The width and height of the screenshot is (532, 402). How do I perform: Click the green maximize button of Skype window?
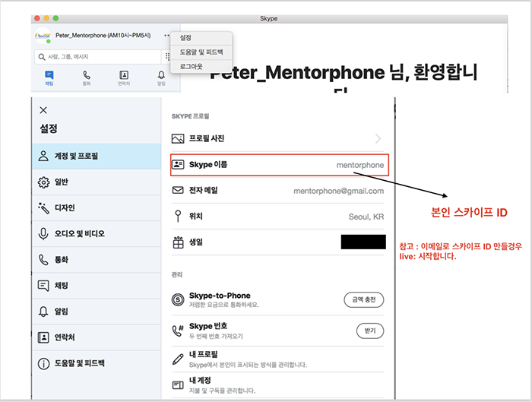pyautogui.click(x=55, y=18)
